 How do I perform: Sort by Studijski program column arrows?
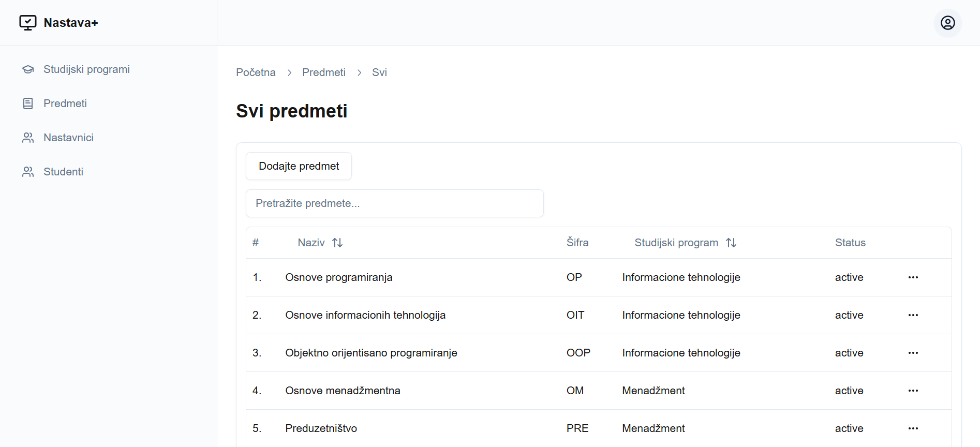731,243
